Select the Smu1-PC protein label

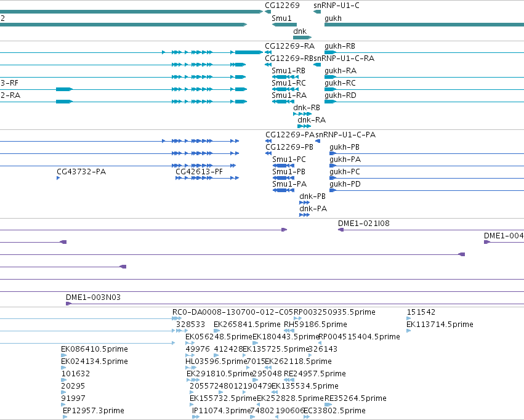click(x=289, y=160)
